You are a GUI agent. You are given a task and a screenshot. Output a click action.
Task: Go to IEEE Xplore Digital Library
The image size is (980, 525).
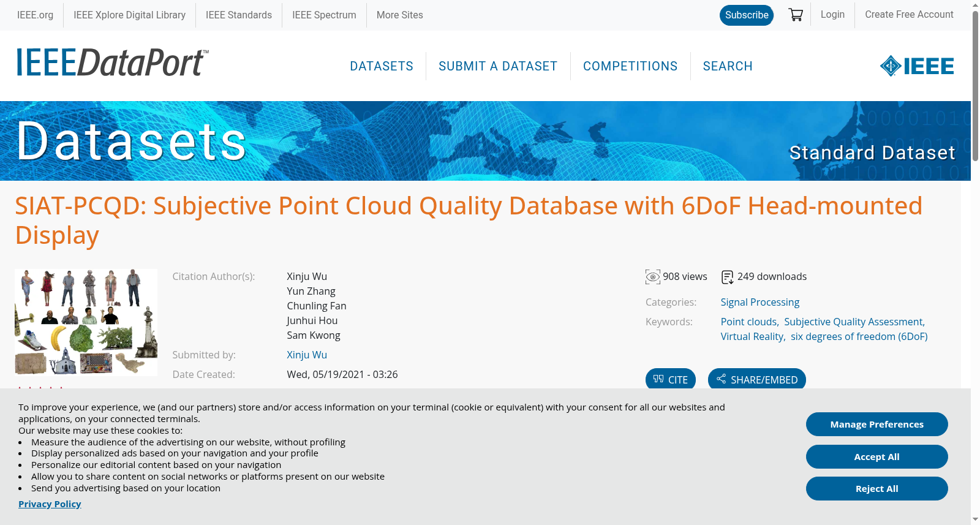coord(129,15)
